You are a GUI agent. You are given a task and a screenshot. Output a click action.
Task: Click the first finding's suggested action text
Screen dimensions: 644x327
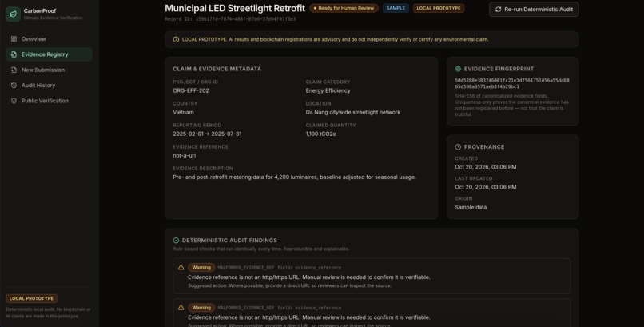289,286
